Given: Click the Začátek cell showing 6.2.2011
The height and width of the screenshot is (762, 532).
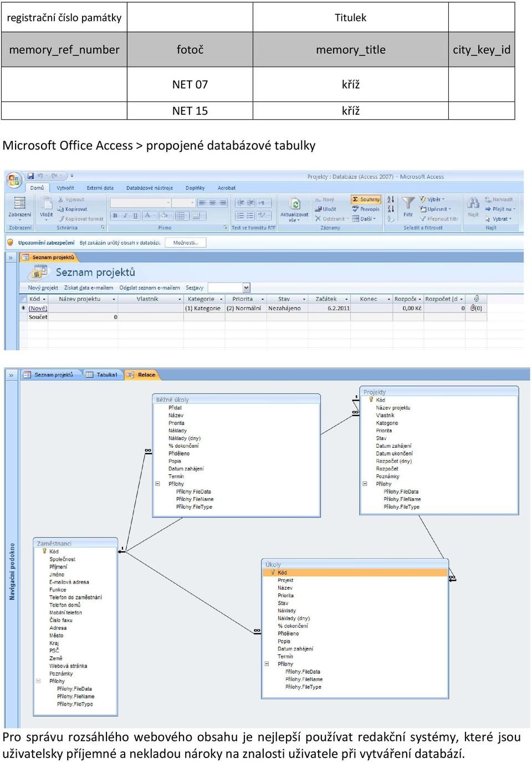Looking at the screenshot, I should tap(329, 308).
